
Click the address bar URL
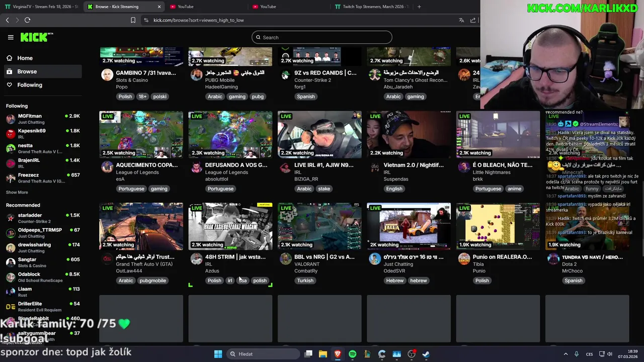[198, 20]
